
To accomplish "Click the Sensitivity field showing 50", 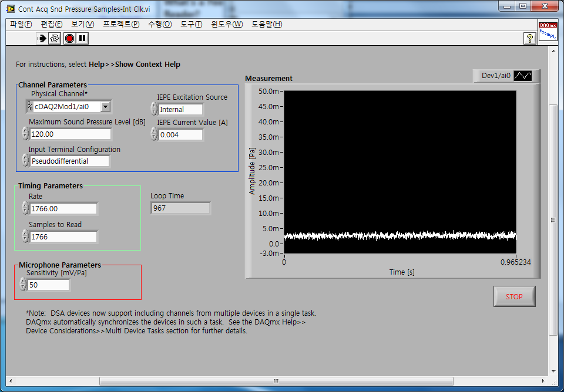I will point(48,285).
